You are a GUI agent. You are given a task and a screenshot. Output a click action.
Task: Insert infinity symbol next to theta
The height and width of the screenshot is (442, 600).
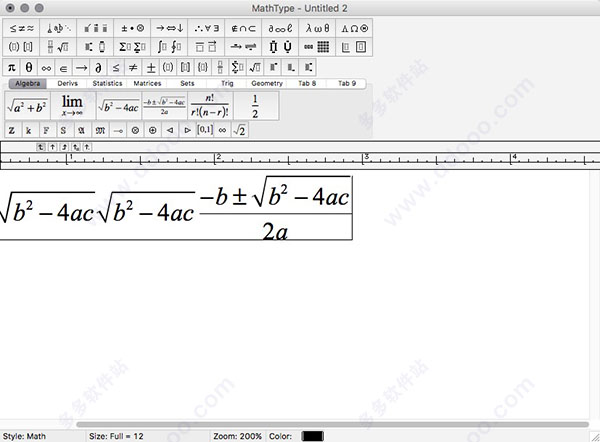(x=46, y=68)
